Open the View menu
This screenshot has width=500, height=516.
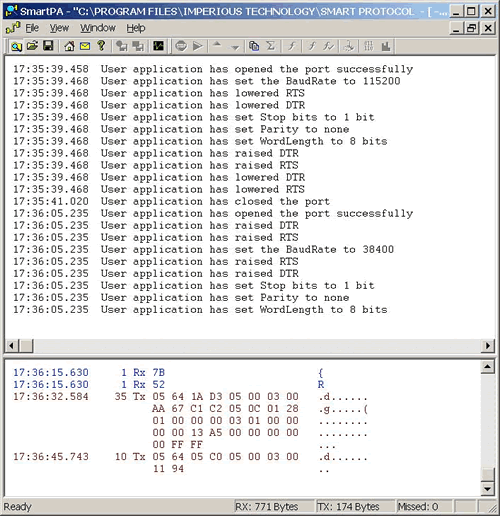click(x=59, y=28)
